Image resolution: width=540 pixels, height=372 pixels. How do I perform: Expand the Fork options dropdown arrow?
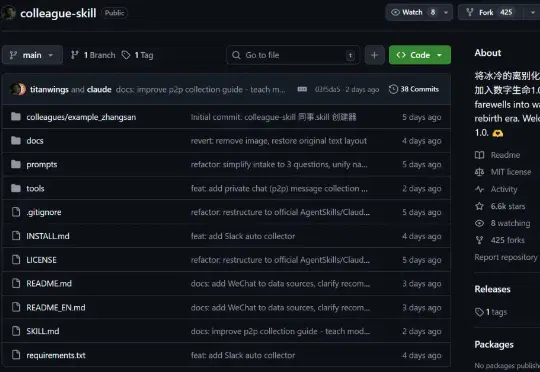click(x=532, y=13)
